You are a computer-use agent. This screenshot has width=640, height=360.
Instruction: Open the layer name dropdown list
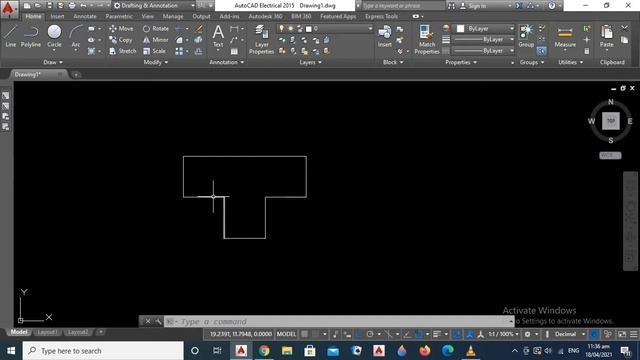[370, 29]
